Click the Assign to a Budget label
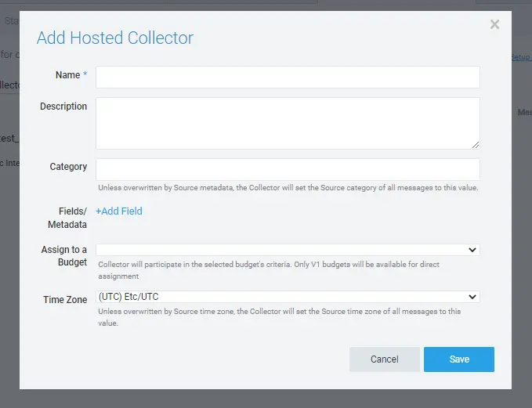The height and width of the screenshot is (408, 532). (x=64, y=256)
